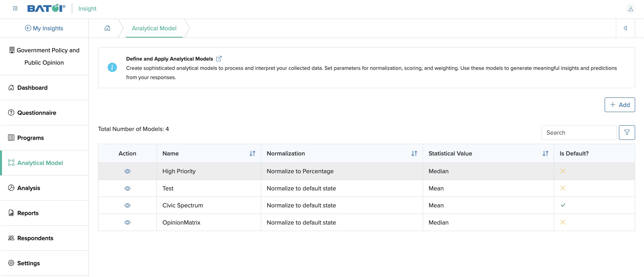Sort the table by Normalization column
The width and height of the screenshot is (644, 277).
pos(414,154)
